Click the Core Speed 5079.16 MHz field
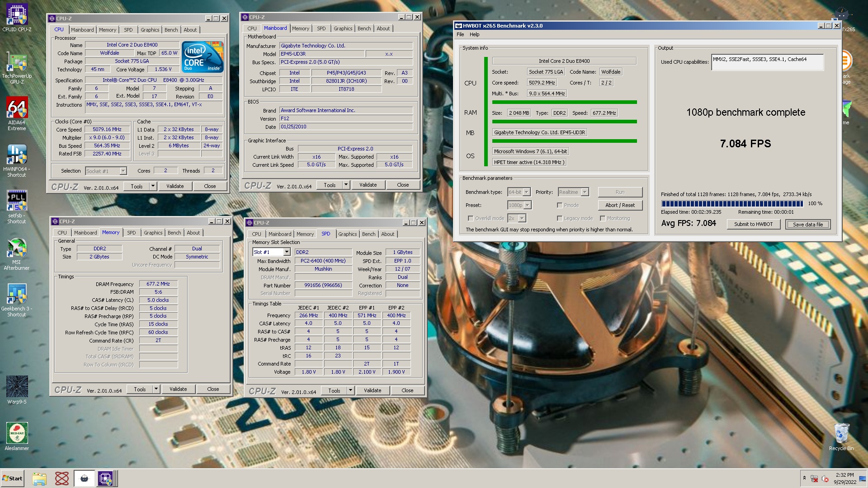The image size is (868, 488). point(107,129)
